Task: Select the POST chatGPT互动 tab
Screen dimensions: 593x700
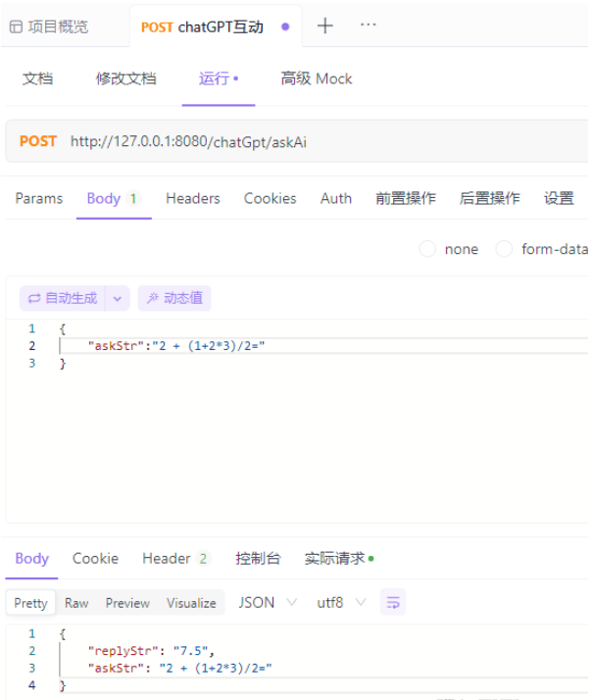Action: (x=216, y=26)
